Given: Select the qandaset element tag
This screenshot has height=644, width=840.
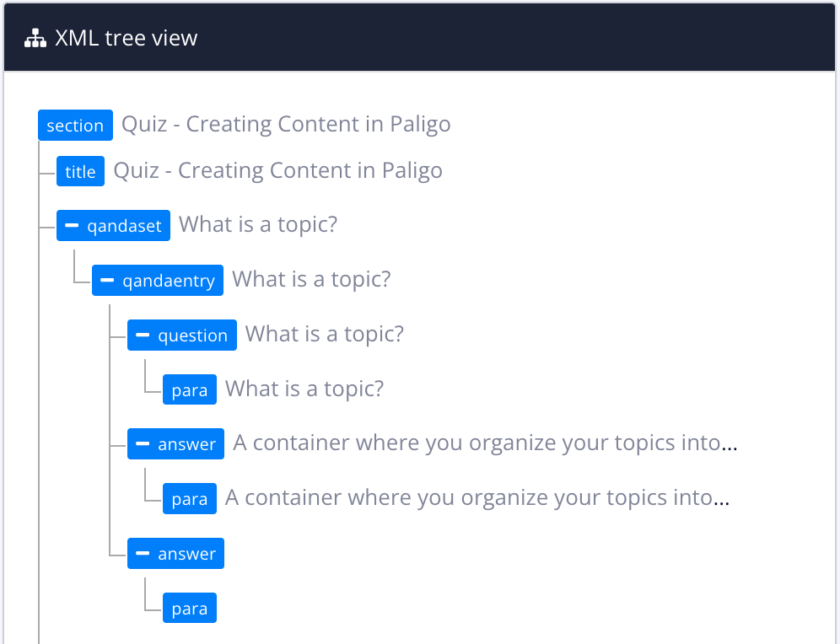Looking at the screenshot, I should click(x=127, y=225).
